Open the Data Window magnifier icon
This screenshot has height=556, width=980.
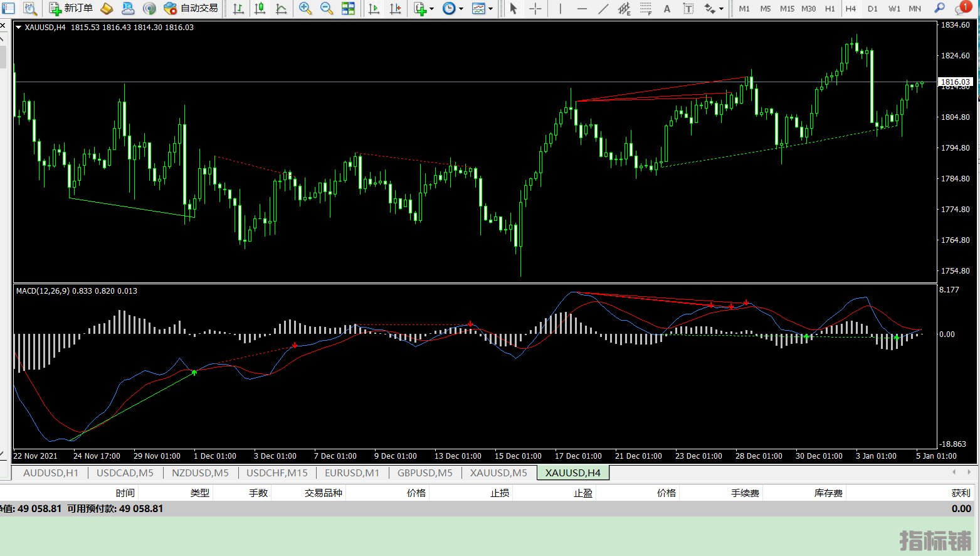click(x=29, y=8)
